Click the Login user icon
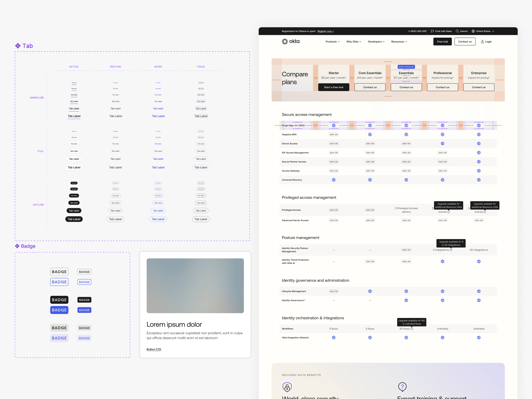This screenshot has width=532, height=399. click(x=482, y=42)
